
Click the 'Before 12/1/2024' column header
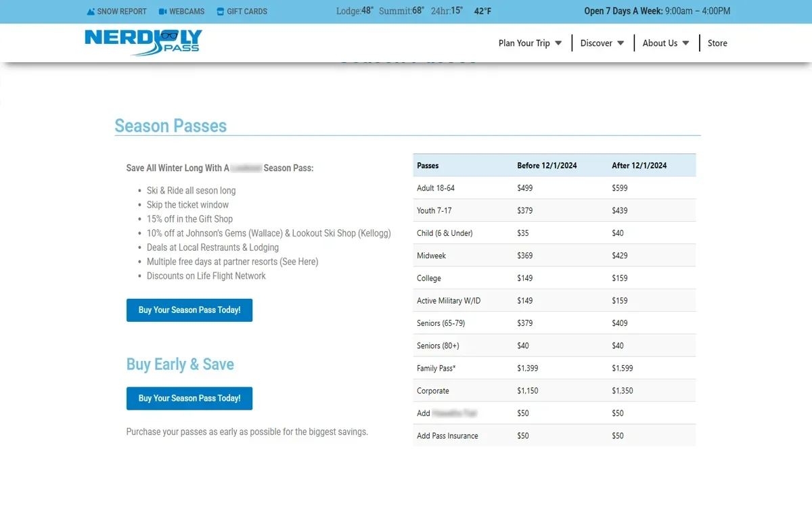coord(547,166)
